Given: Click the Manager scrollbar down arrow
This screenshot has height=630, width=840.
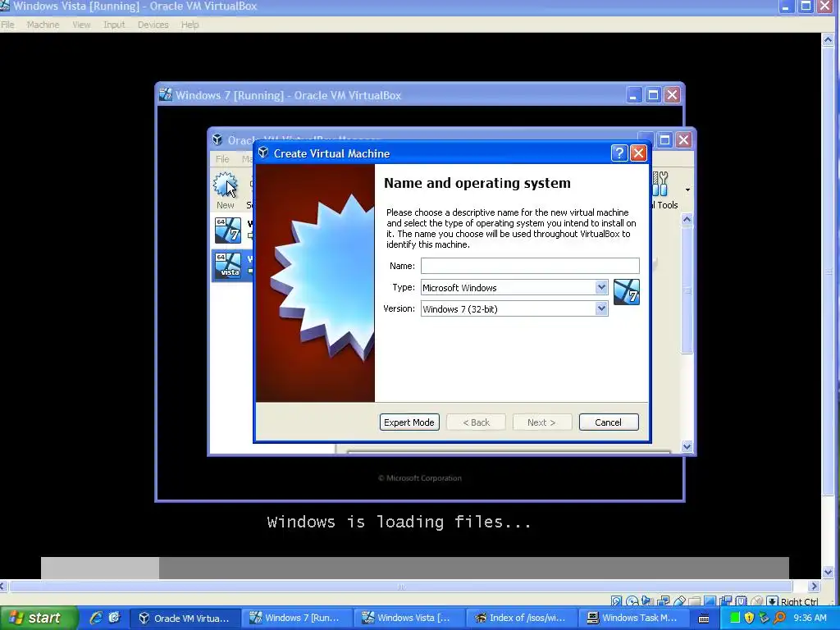Looking at the screenshot, I should pyautogui.click(x=687, y=446).
